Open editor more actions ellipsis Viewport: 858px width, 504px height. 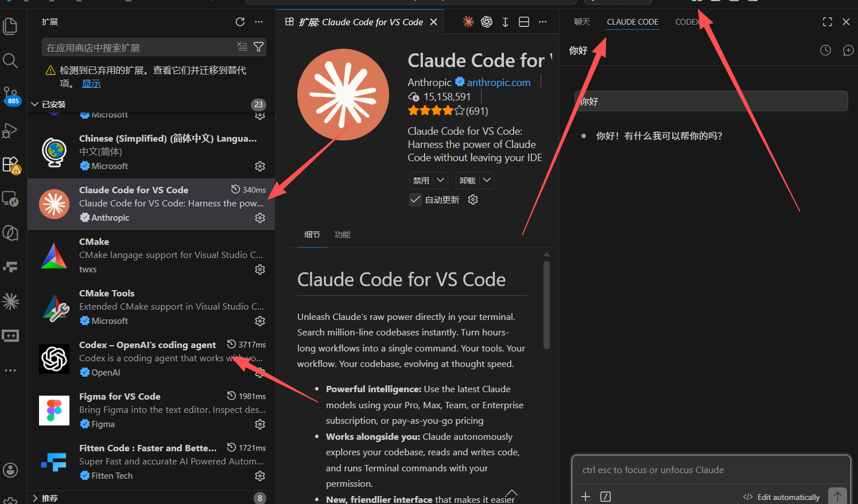(x=542, y=22)
